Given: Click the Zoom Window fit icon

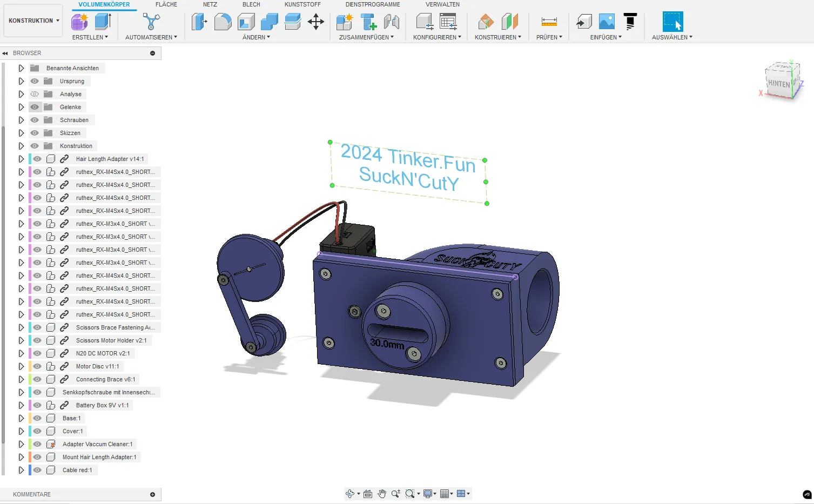Looking at the screenshot, I should pos(410,494).
